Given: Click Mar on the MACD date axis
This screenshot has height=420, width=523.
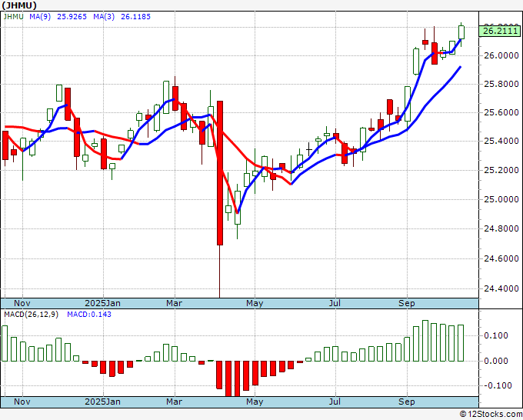Looking at the screenshot, I should tap(174, 402).
